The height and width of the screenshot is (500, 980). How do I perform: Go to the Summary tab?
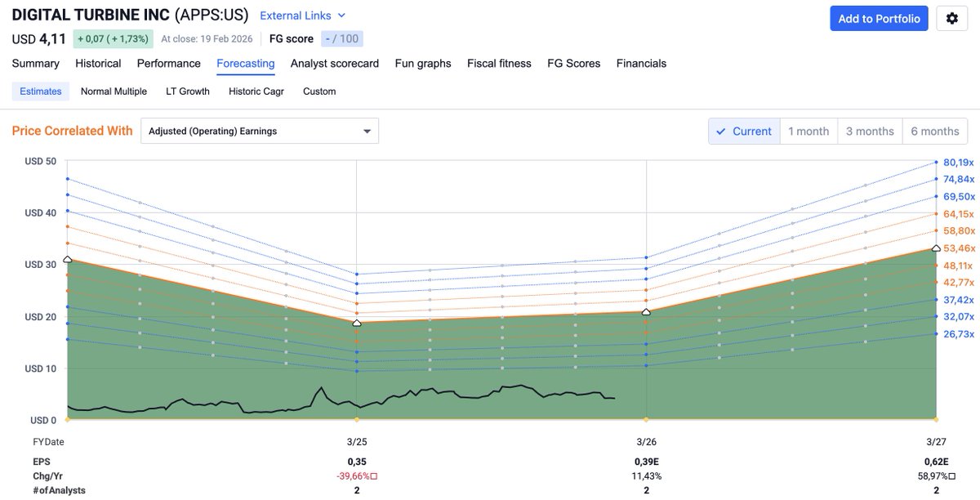(35, 63)
